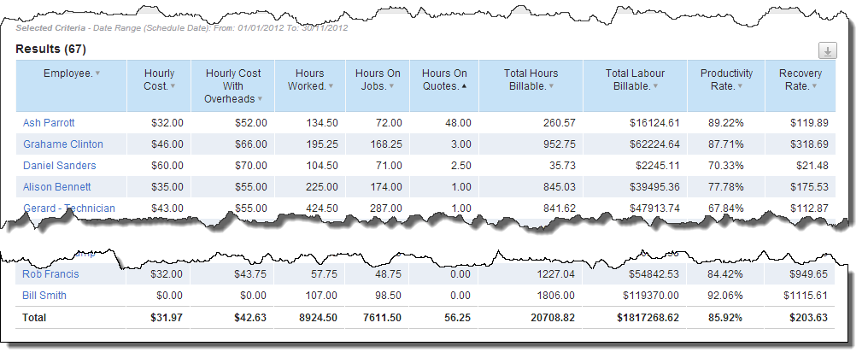Toggle Hours On Quotes ascending sort arrow

[464, 86]
